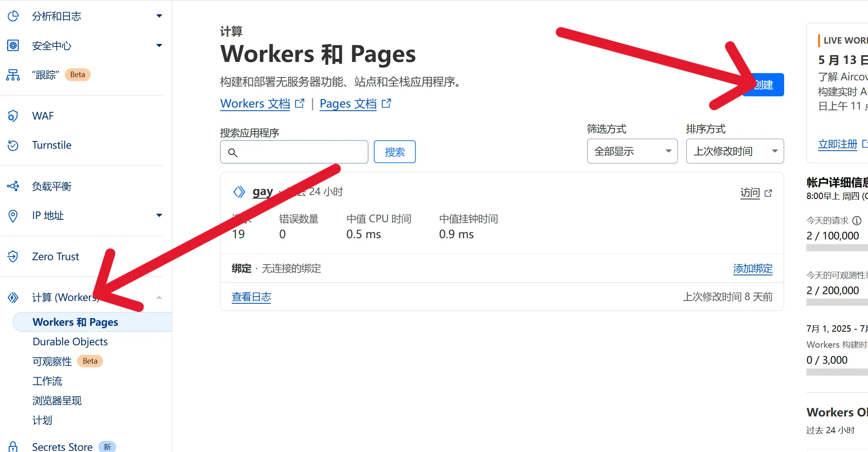Open the filter by dropdown showing all

coord(632,151)
